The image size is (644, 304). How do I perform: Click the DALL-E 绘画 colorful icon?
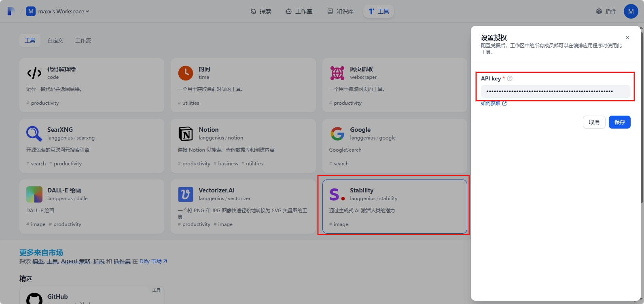tap(34, 194)
